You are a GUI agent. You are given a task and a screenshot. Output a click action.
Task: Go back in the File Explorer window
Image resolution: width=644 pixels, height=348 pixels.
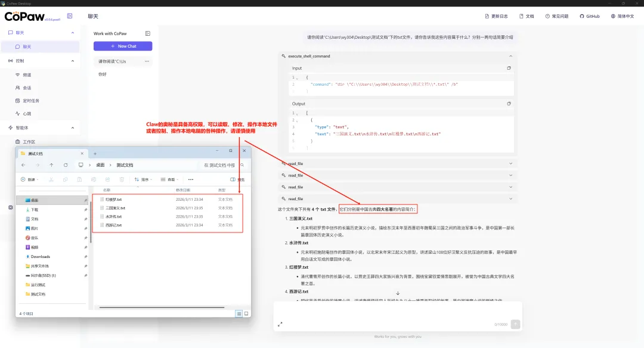pos(23,165)
